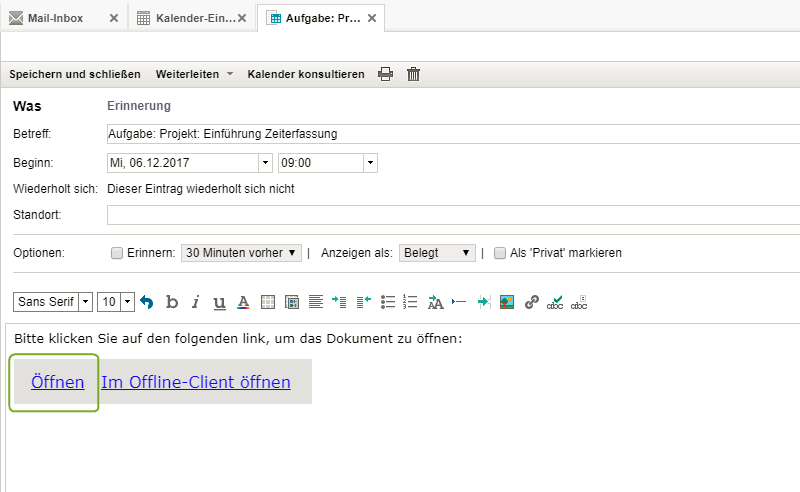Open the 09:00 time dropdown arrow
Screen dimensions: 800x492
(x=369, y=162)
